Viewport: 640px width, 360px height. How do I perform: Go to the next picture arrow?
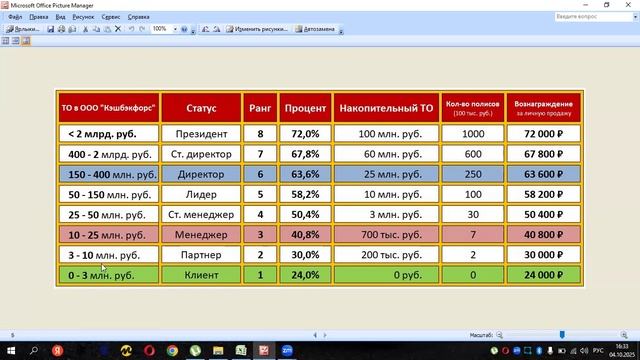click(x=325, y=335)
